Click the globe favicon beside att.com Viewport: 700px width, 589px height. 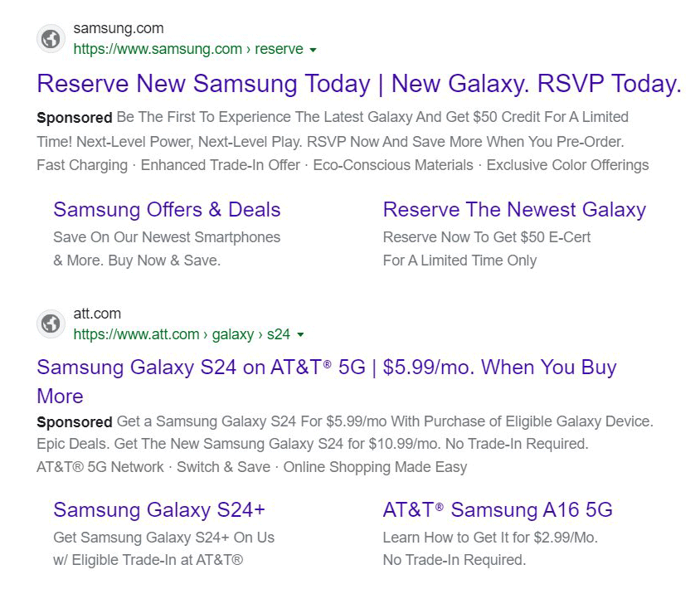pos(51,324)
